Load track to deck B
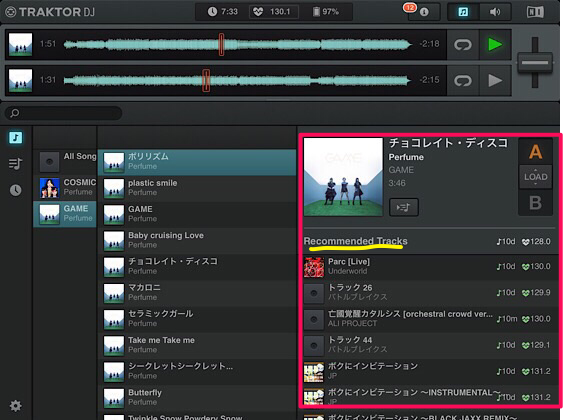Viewport: 563px width, 420px height. click(x=535, y=203)
